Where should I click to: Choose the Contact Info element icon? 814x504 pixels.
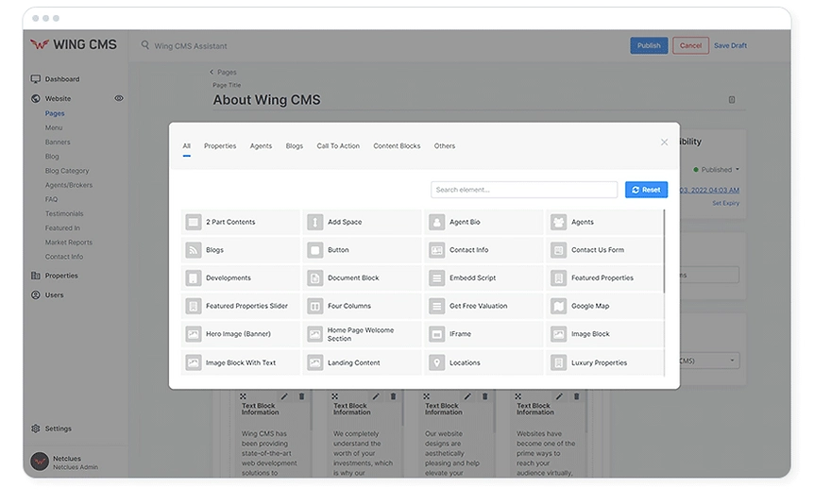point(437,250)
